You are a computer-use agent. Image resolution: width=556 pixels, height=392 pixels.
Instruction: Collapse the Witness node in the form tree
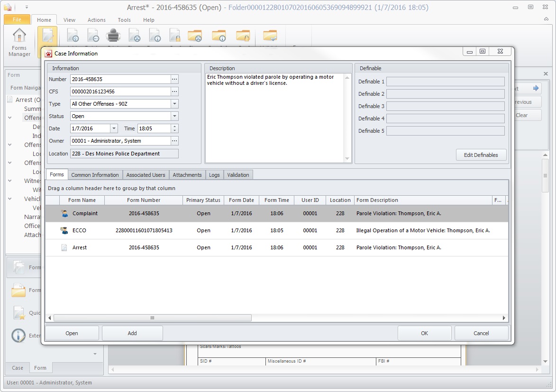point(10,181)
